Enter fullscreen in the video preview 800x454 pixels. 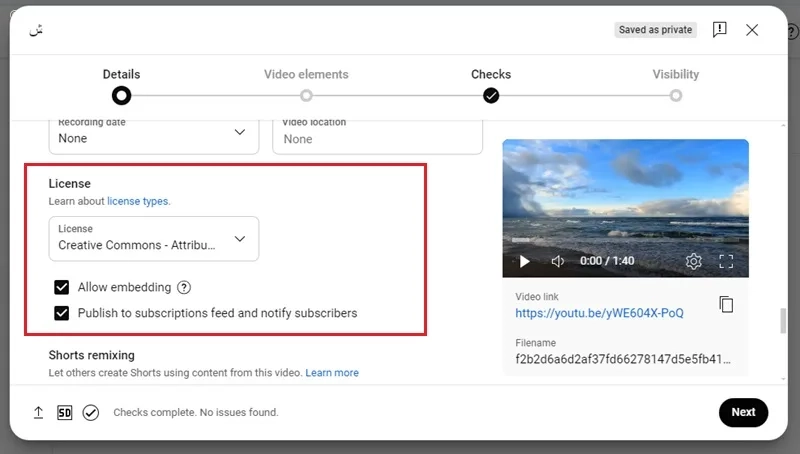726,261
